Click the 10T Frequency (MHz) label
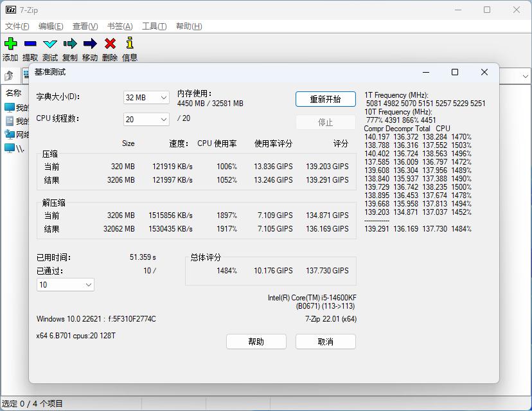The image size is (532, 411). pyautogui.click(x=398, y=112)
